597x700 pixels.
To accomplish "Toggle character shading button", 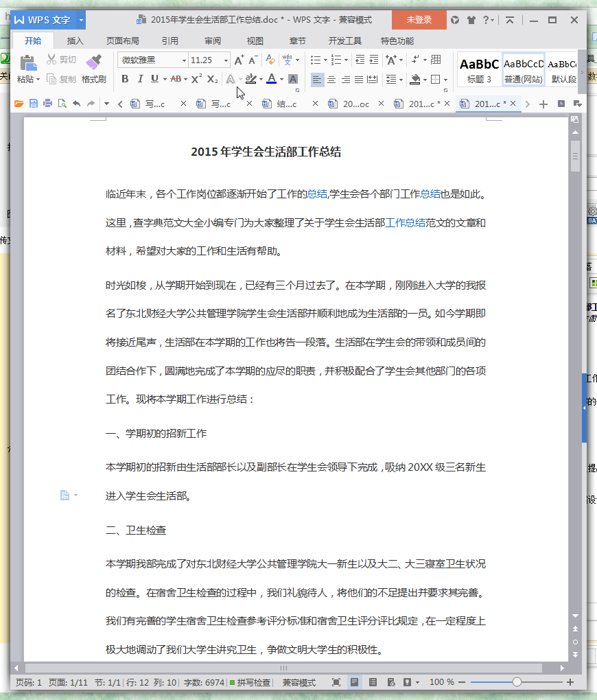I will point(293,80).
